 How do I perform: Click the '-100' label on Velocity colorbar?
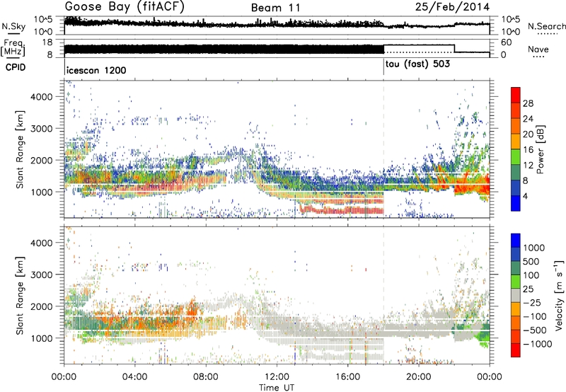point(534,316)
